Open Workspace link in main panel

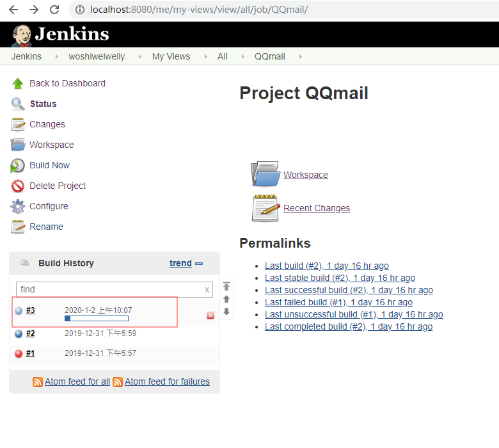click(306, 175)
